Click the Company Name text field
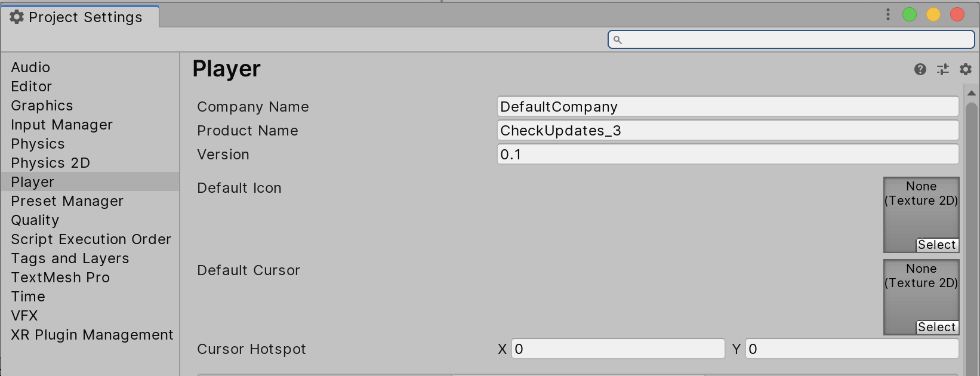The height and width of the screenshot is (376, 980). point(727,107)
